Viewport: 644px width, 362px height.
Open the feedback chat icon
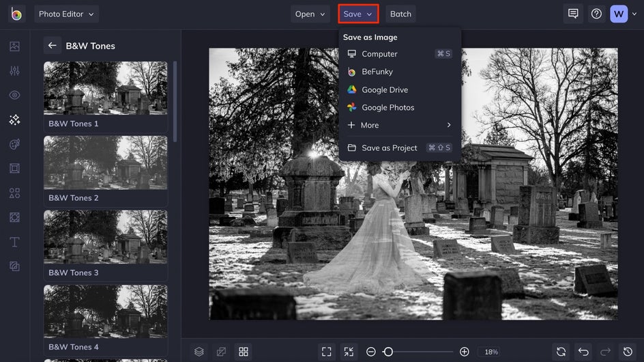tap(573, 14)
